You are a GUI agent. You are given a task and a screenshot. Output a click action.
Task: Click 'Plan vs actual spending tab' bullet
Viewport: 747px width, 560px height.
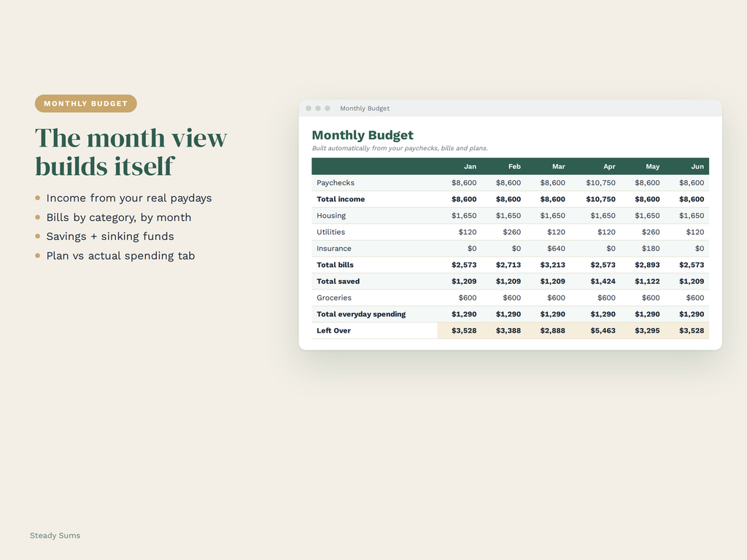click(x=120, y=256)
